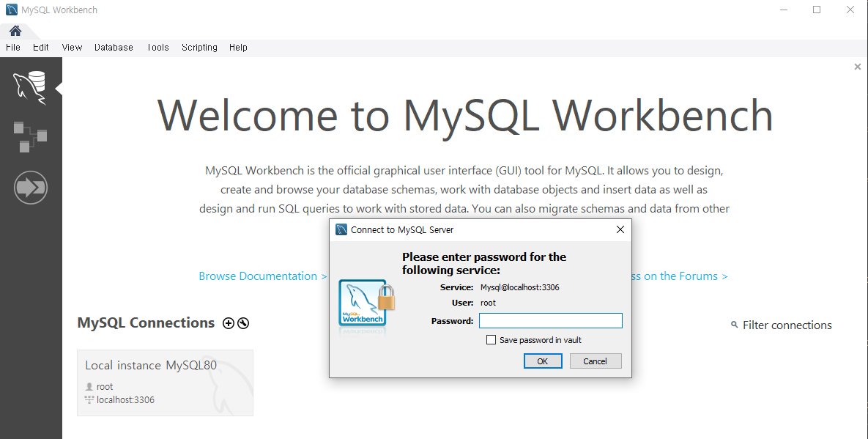Click the MySQL Connections heading
868x439 pixels.
click(146, 322)
